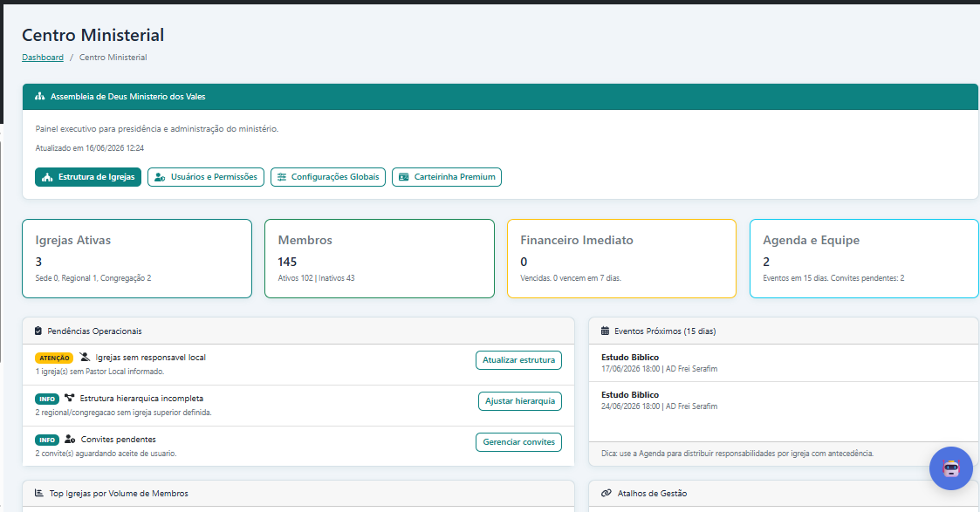Click the hierarchy diagram icon beside Estrutura hierarquica
Viewport: 980px width, 512px height.
69,398
